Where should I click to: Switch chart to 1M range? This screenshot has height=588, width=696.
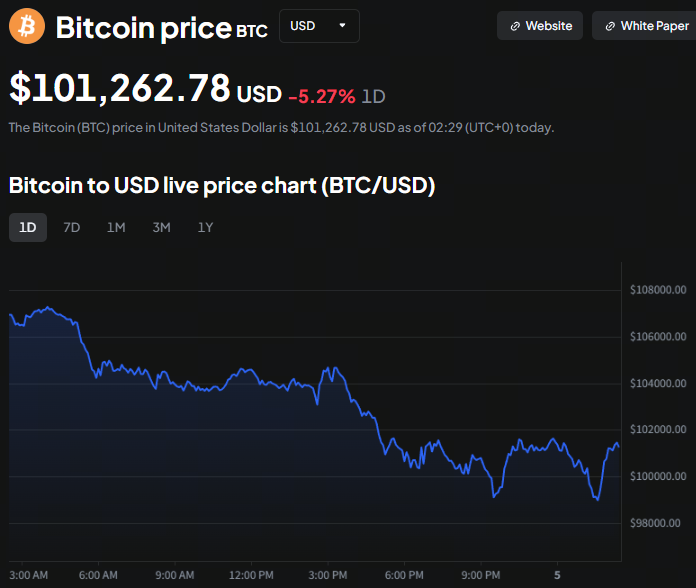(x=116, y=227)
